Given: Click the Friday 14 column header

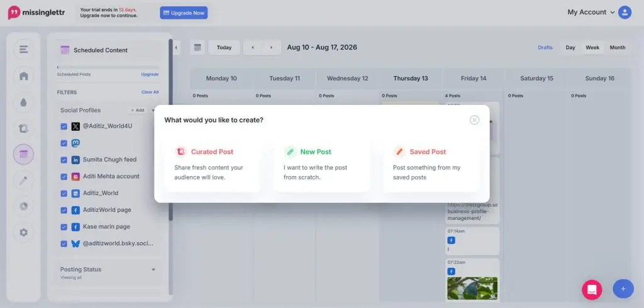Looking at the screenshot, I should pyautogui.click(x=473, y=78).
